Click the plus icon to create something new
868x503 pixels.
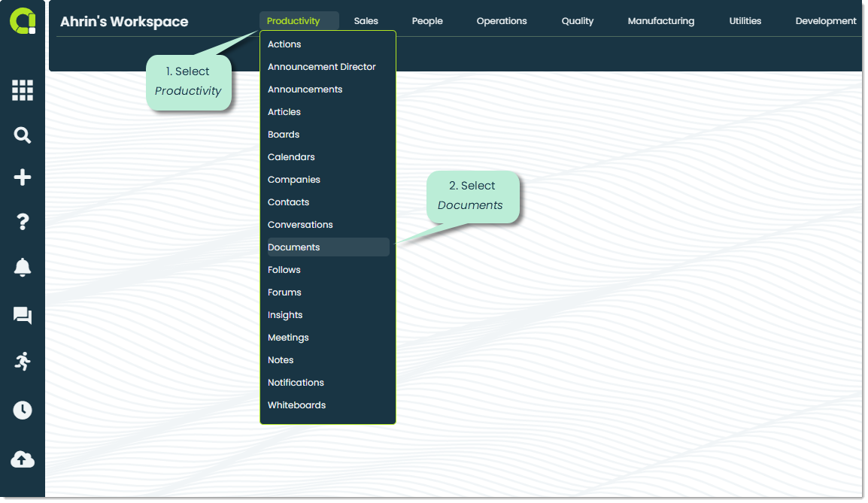(23, 177)
